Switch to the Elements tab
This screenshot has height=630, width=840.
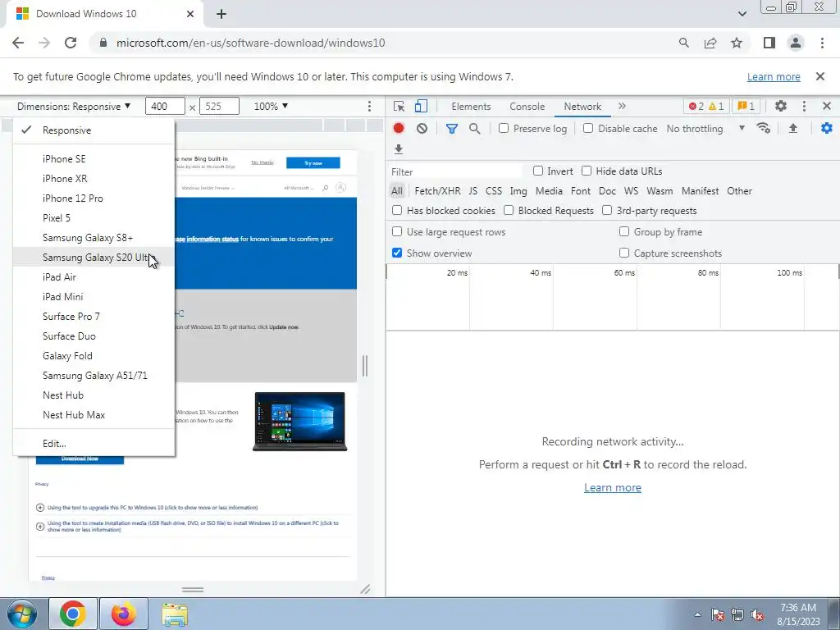pyautogui.click(x=471, y=106)
